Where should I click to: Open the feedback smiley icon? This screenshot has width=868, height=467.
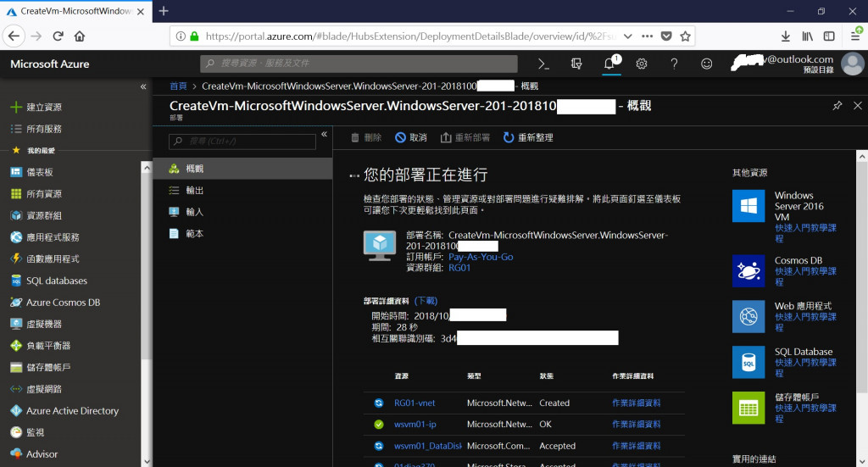coord(706,64)
